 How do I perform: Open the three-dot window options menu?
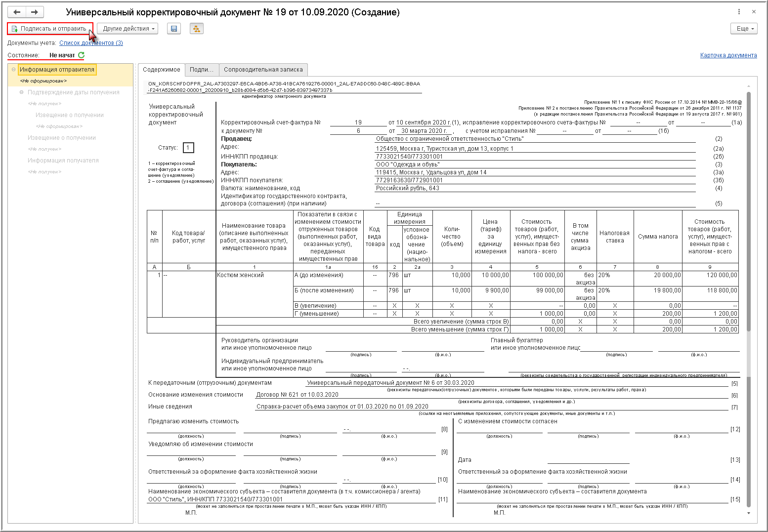click(739, 12)
